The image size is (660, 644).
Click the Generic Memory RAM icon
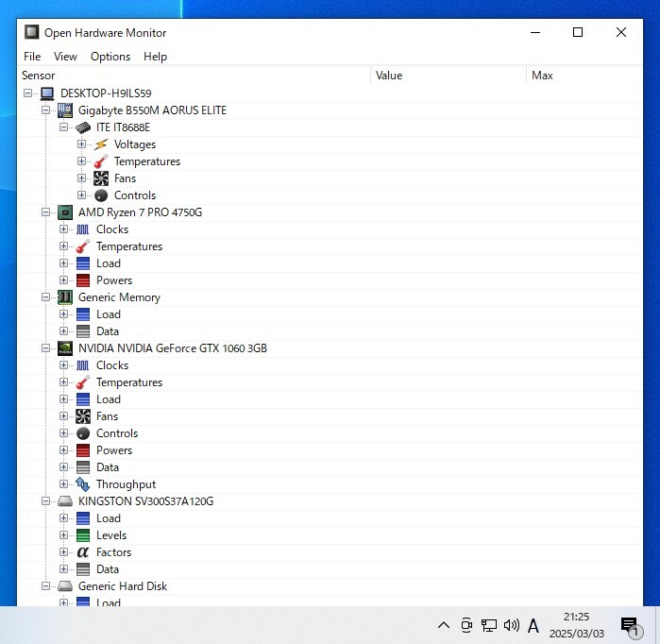(65, 297)
